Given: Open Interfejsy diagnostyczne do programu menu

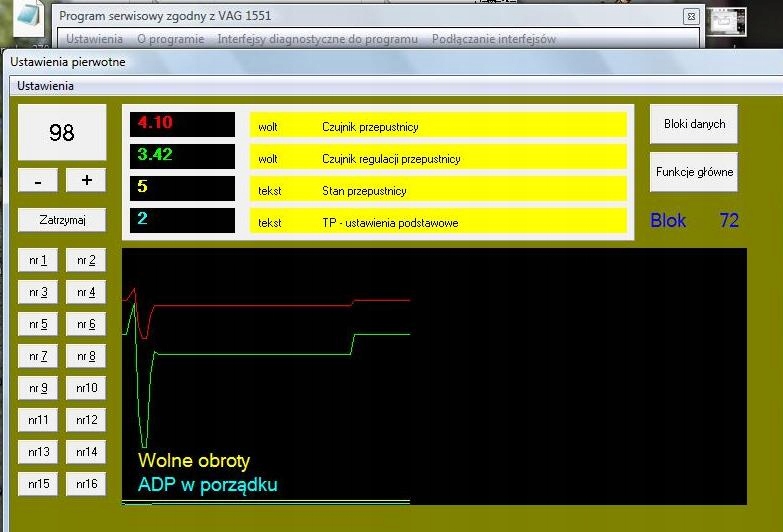Looking at the screenshot, I should (317, 39).
